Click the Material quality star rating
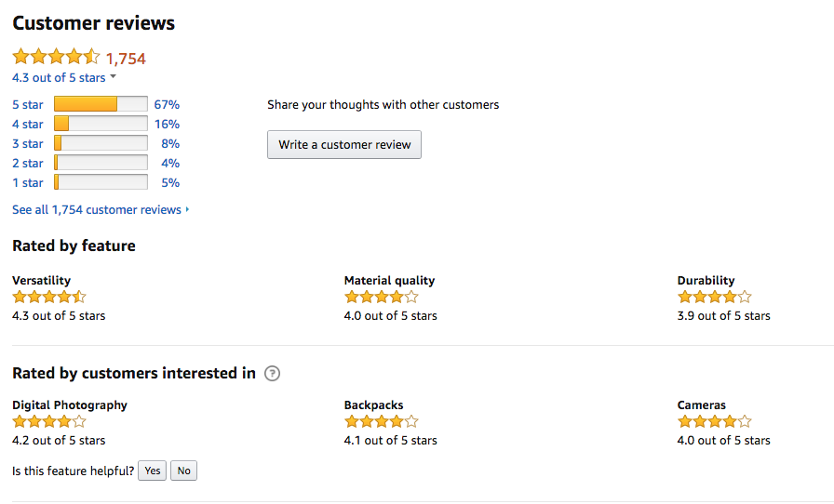 pos(382,297)
